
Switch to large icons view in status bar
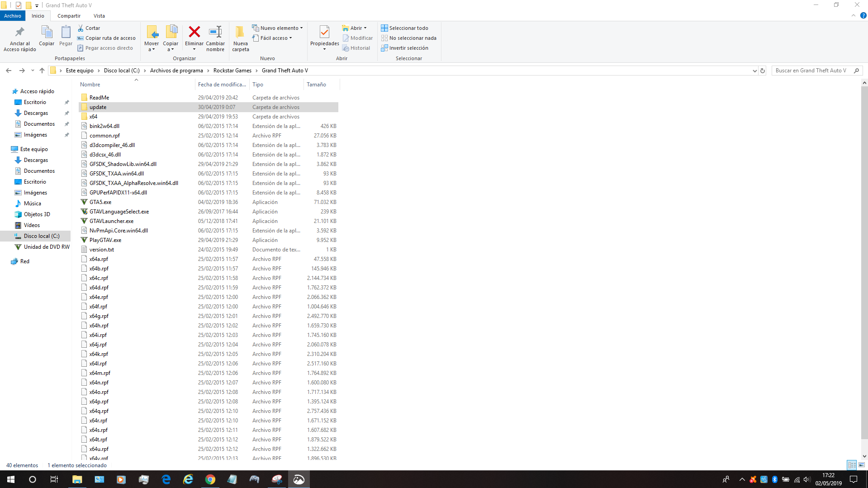(x=862, y=465)
